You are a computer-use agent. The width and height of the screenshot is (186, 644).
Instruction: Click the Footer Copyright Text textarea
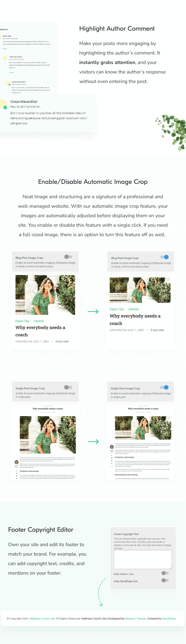(x=143, y=559)
